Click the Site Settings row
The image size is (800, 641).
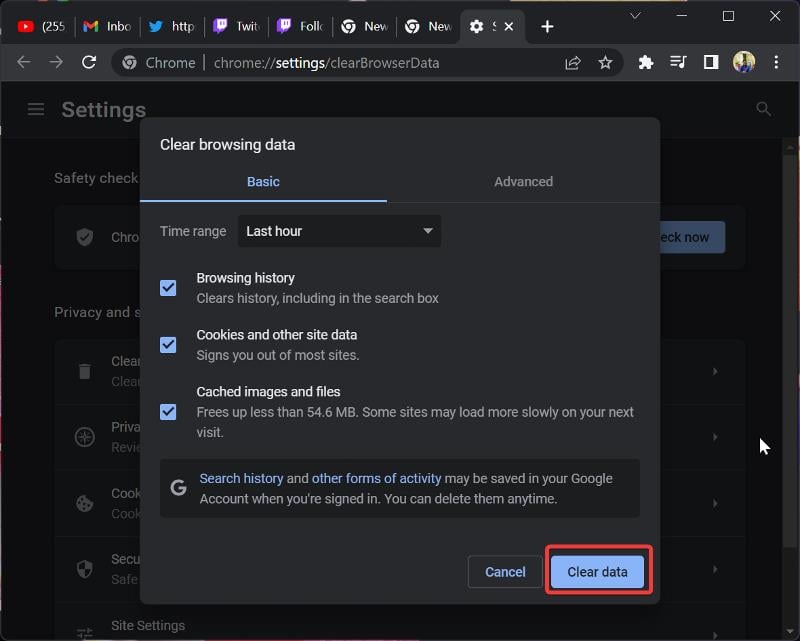[399, 626]
